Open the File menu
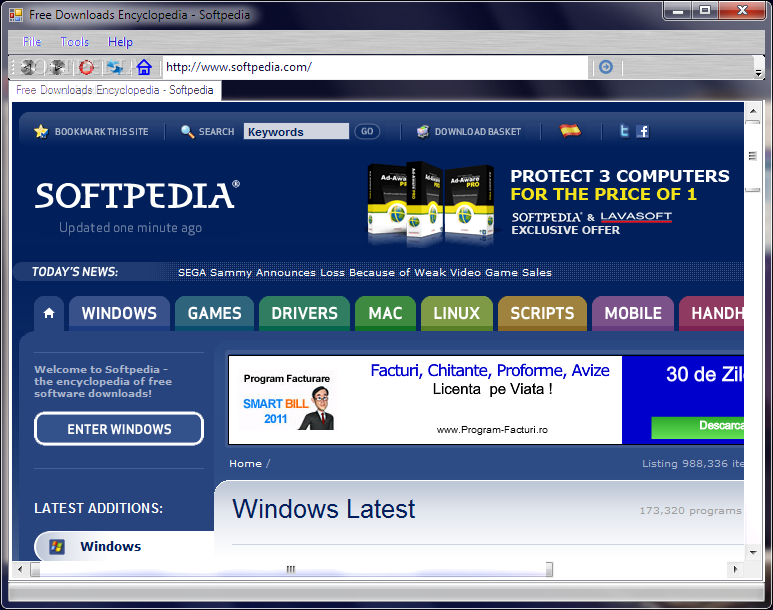The image size is (773, 610). pyautogui.click(x=32, y=42)
